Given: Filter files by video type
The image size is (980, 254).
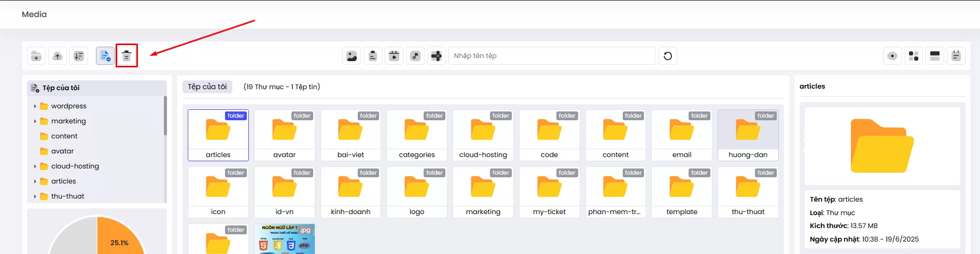Looking at the screenshot, I should [x=394, y=56].
